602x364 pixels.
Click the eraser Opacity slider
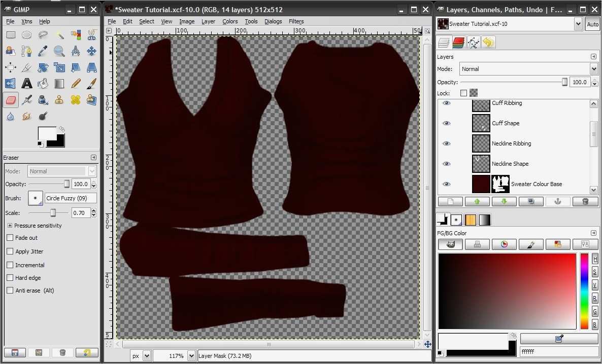[x=49, y=184]
